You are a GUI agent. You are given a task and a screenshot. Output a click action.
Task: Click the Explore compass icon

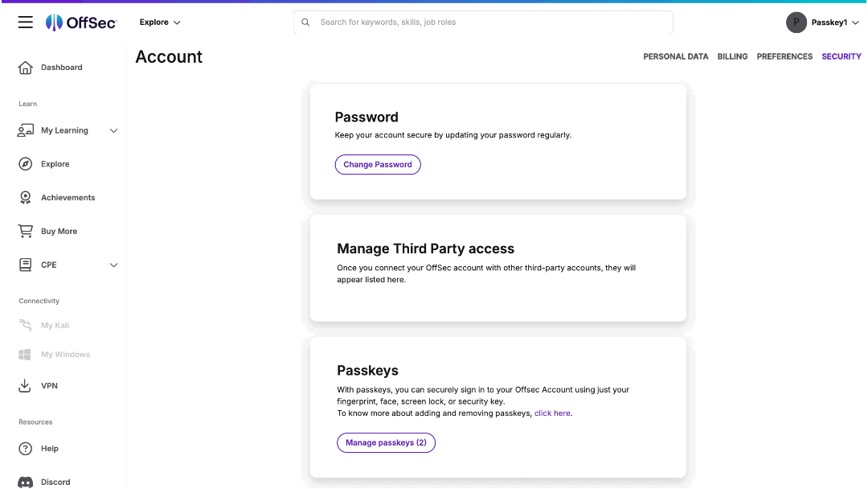tap(26, 164)
